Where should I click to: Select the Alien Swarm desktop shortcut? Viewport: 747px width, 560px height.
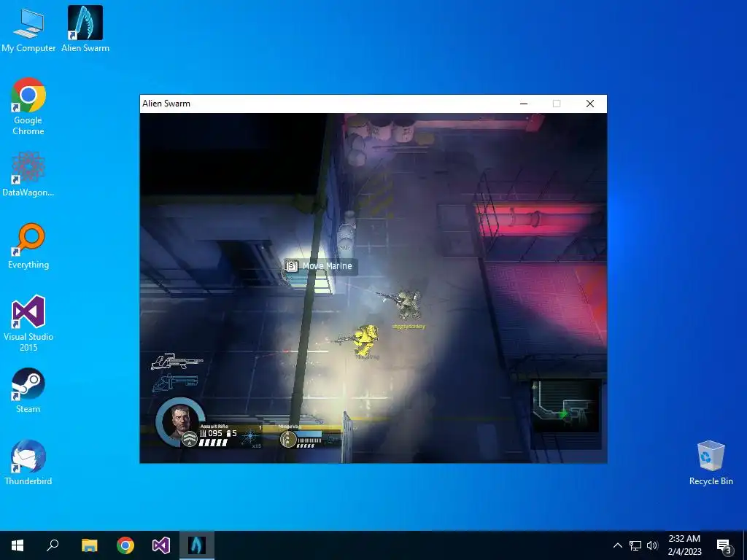pos(85,30)
